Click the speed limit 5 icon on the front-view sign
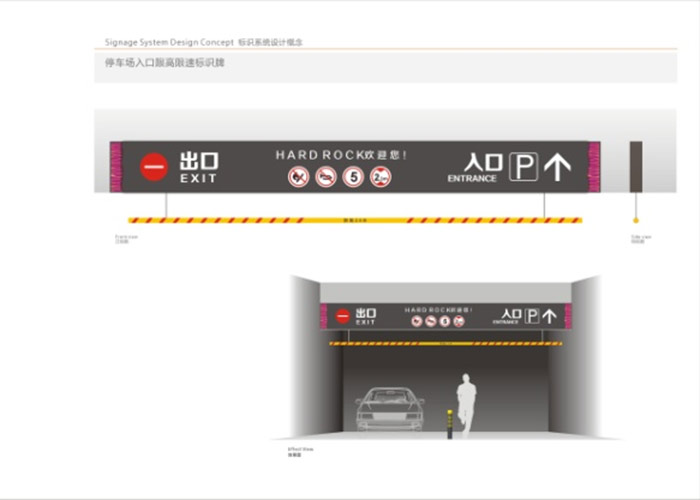Screen dimensions: 700x500 pyautogui.click(x=353, y=177)
